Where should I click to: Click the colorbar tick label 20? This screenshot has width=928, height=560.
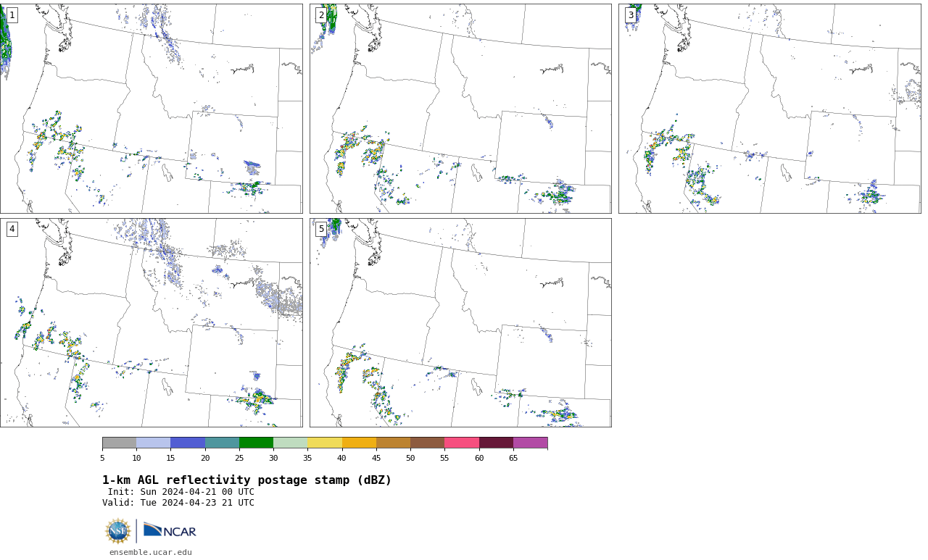(205, 458)
